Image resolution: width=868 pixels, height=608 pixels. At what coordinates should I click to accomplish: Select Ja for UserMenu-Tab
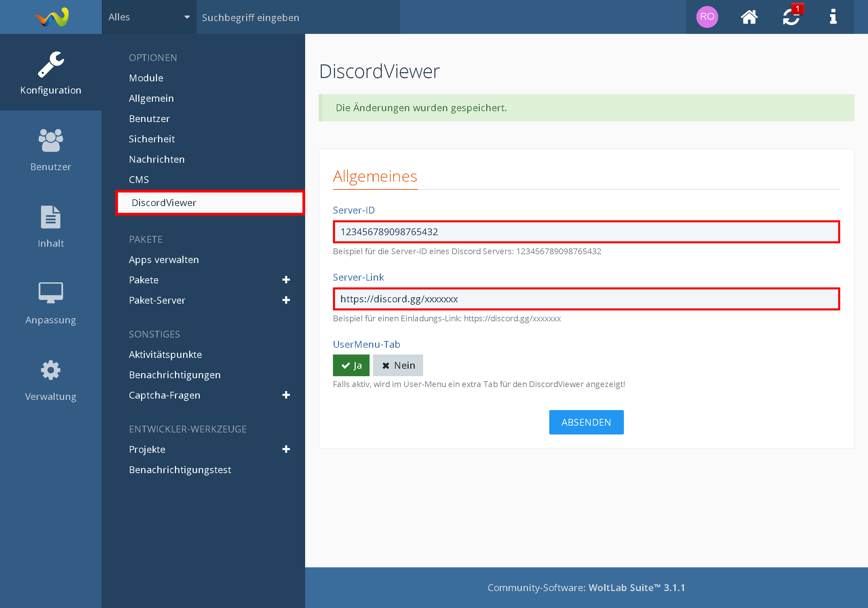click(x=351, y=365)
